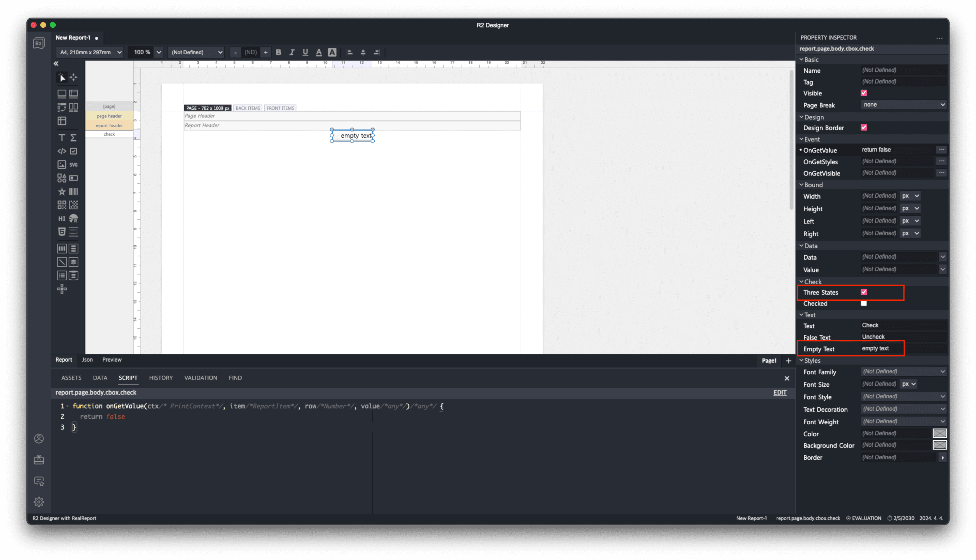This screenshot has width=976, height=560.
Task: Open the zoom percentage dropdown arrow
Action: point(159,52)
